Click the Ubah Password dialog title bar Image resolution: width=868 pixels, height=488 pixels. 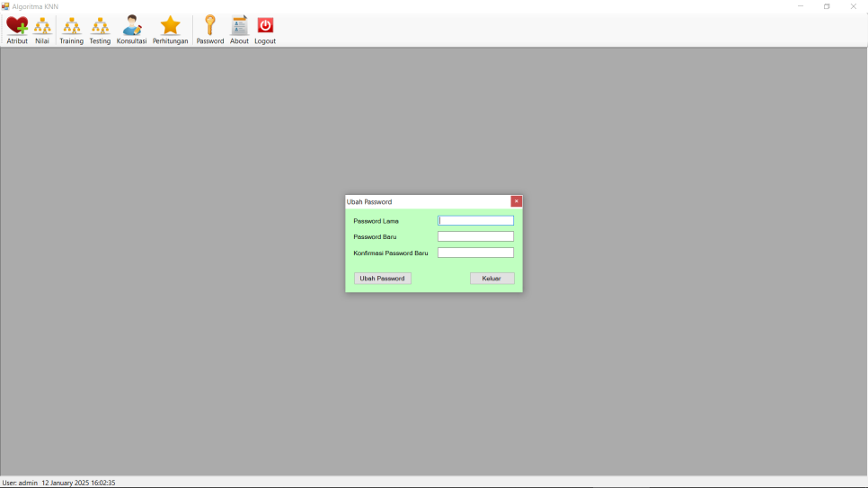tap(422, 201)
